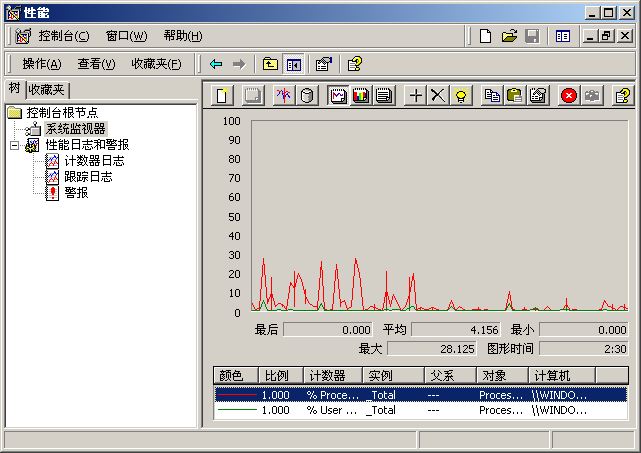Click the New Counter Set icon
The height and width of the screenshot is (453, 641).
[223, 95]
